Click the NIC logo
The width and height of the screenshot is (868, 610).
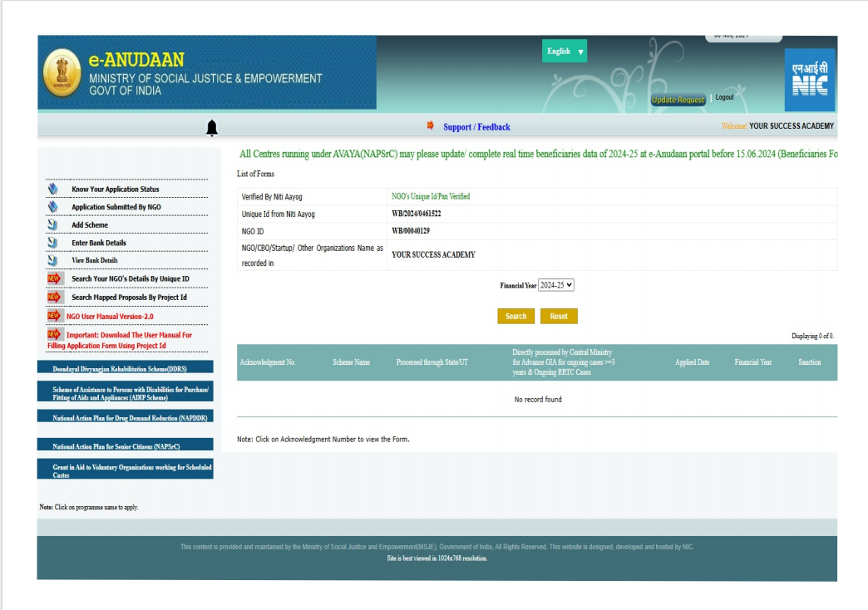pyautogui.click(x=809, y=80)
